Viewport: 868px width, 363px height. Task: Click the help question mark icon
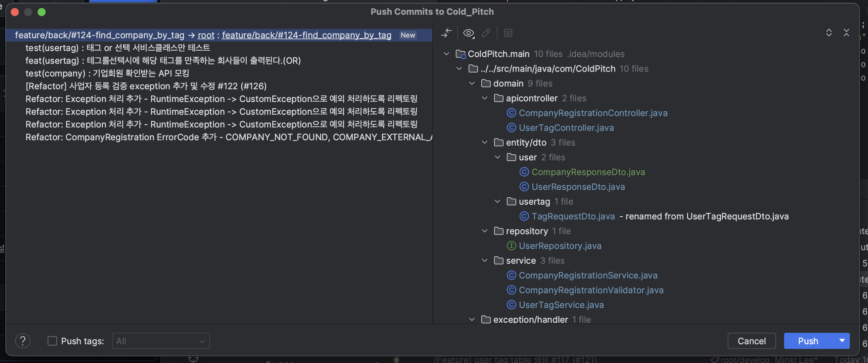click(x=22, y=341)
